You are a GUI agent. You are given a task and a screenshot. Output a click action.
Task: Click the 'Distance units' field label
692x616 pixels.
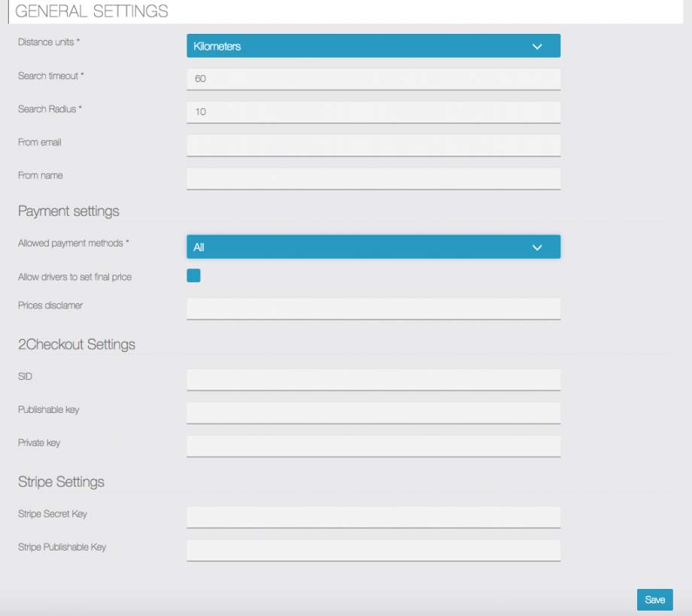(46, 42)
